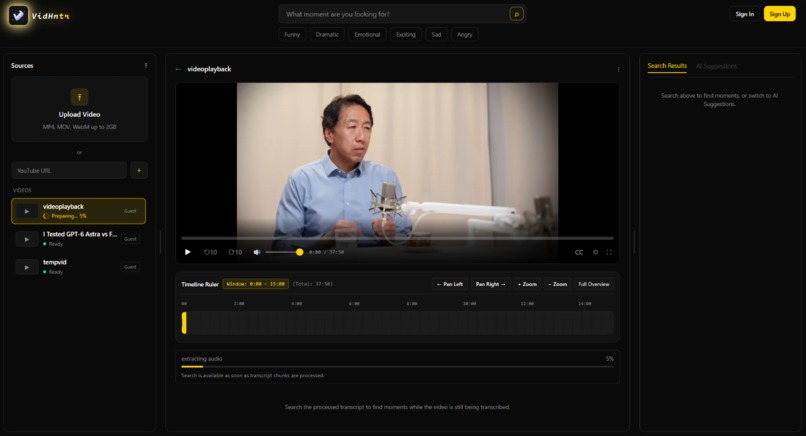Click the video seek progress bar
The image size is (806, 436).
click(x=397, y=238)
